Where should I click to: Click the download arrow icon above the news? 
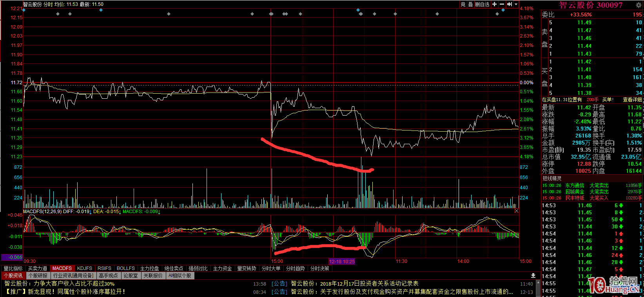[533, 275]
